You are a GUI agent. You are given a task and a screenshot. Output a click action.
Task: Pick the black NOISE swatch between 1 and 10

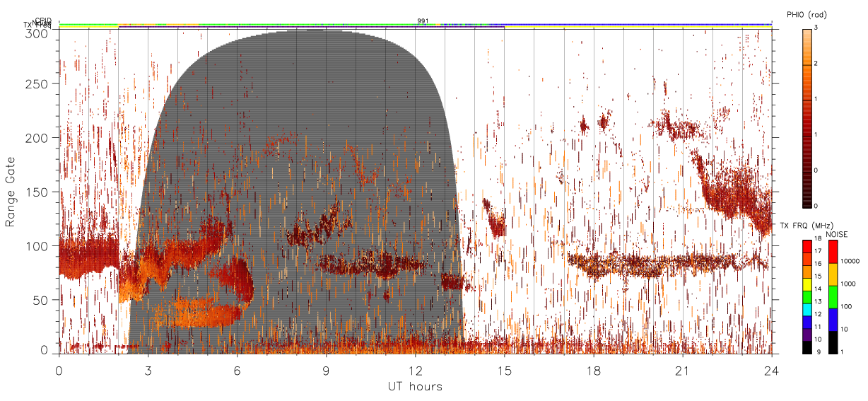point(833,342)
